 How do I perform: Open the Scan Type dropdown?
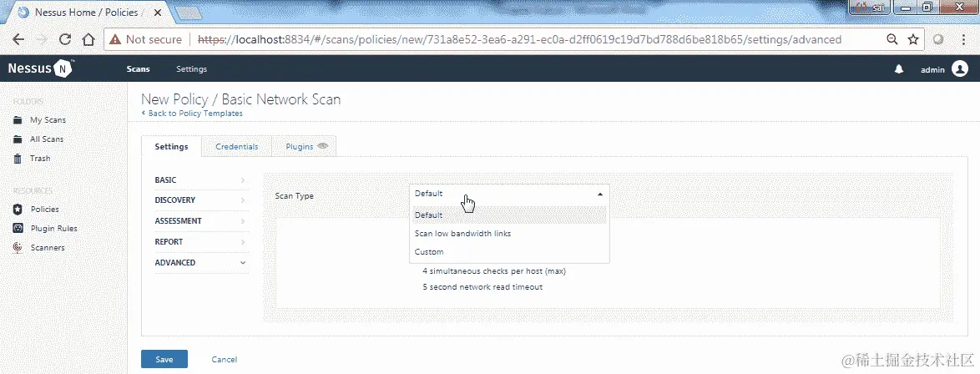[x=509, y=194]
